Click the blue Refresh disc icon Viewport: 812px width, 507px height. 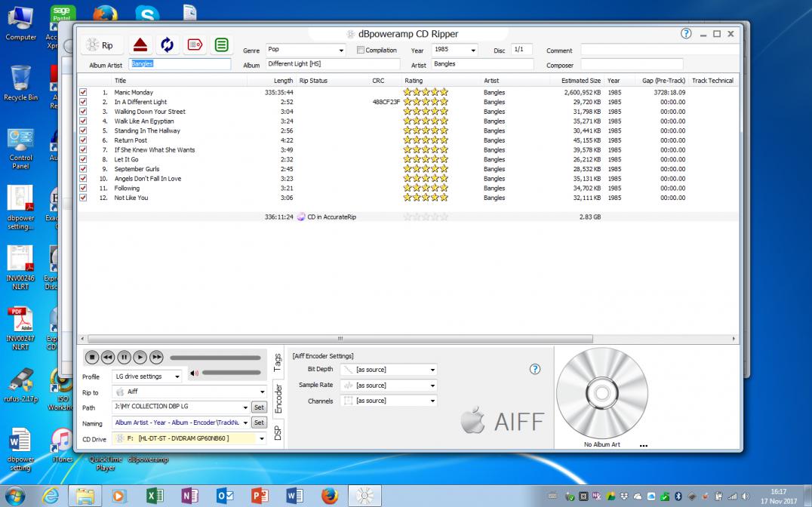[x=167, y=45]
